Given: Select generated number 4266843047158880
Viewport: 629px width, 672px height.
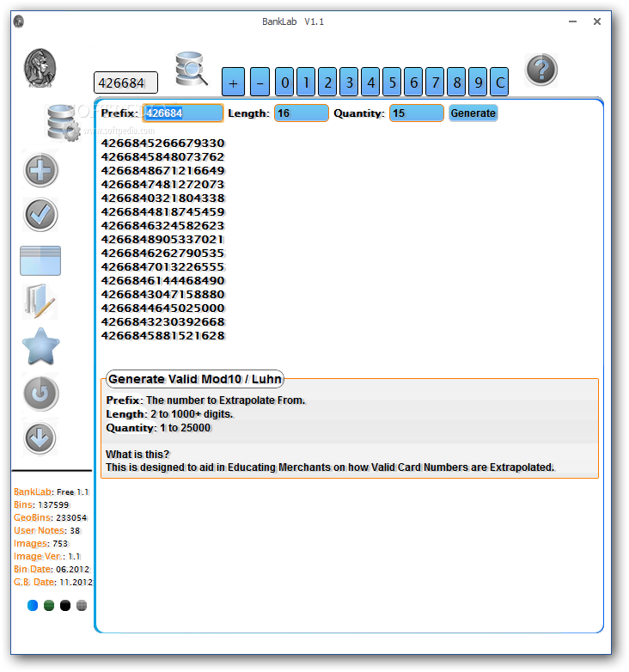Looking at the screenshot, I should pyautogui.click(x=162, y=294).
